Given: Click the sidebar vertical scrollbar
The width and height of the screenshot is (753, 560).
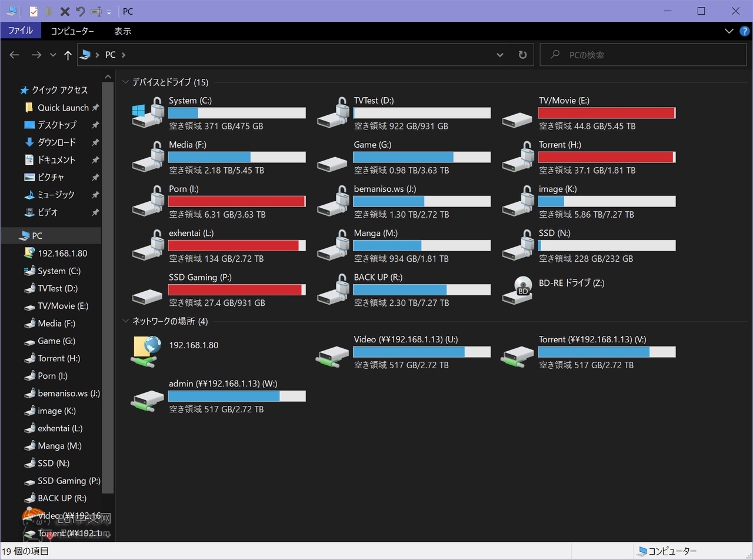Looking at the screenshot, I should (x=108, y=287).
